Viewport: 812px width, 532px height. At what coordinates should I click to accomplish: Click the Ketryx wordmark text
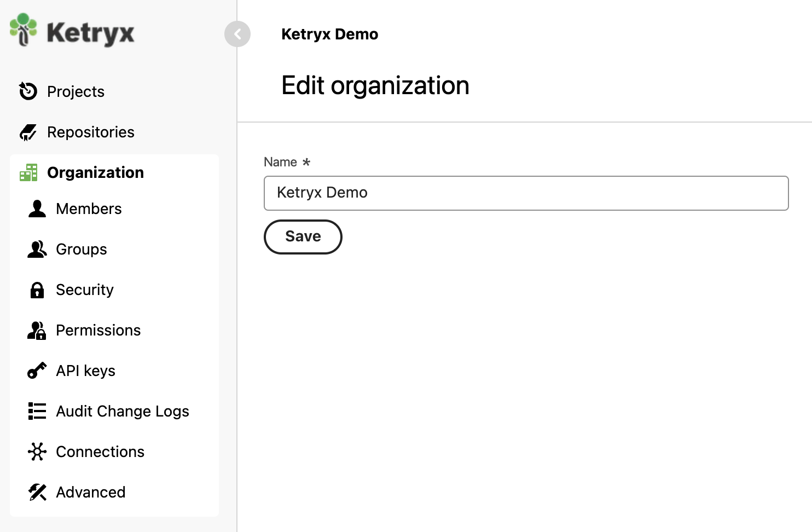click(91, 33)
